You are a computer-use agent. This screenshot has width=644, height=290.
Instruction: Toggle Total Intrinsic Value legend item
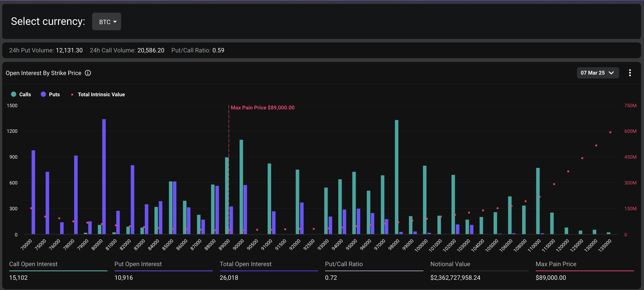point(101,95)
